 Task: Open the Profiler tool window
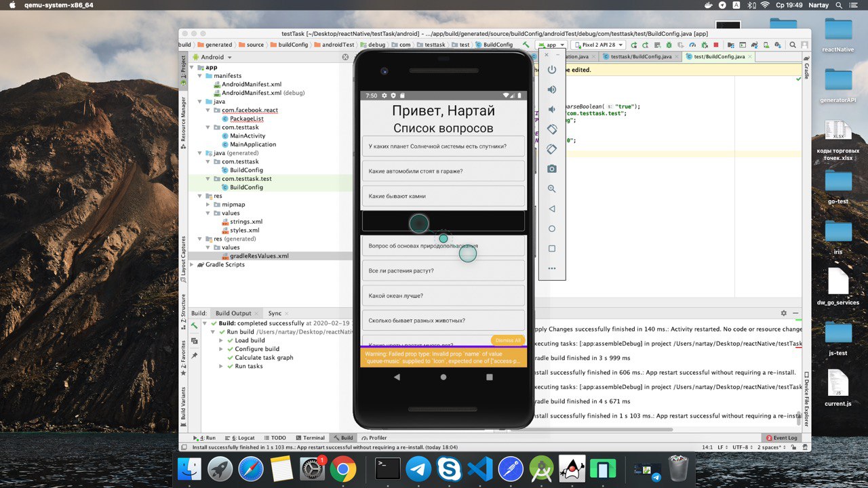point(374,438)
